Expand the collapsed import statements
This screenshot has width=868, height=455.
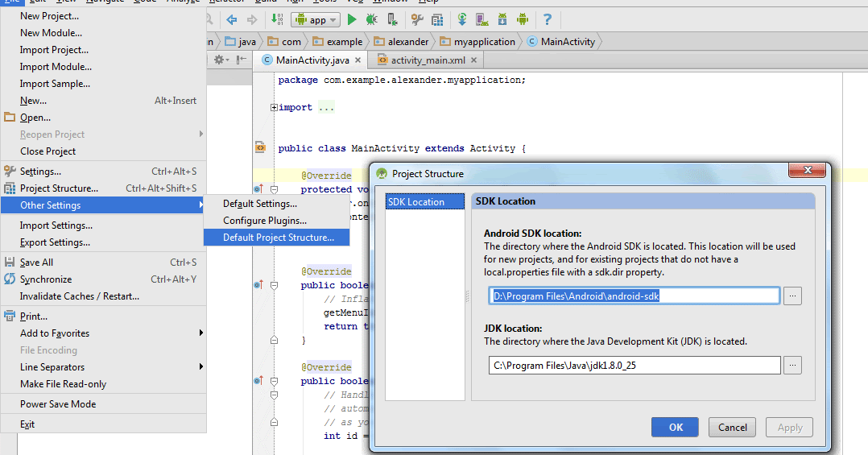tap(275, 107)
